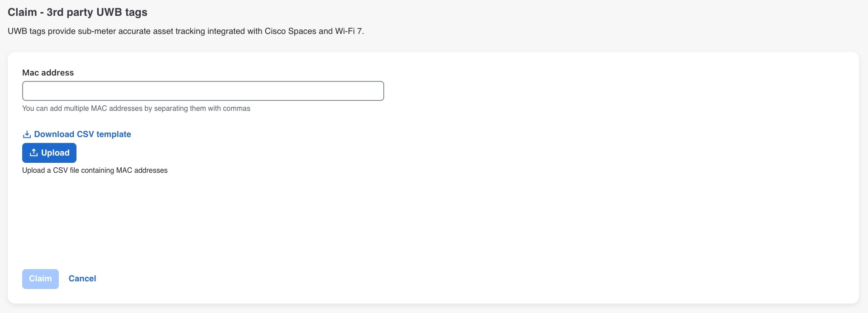
Task: Click the 'Upload a CSV file' hint text
Action: point(95,171)
